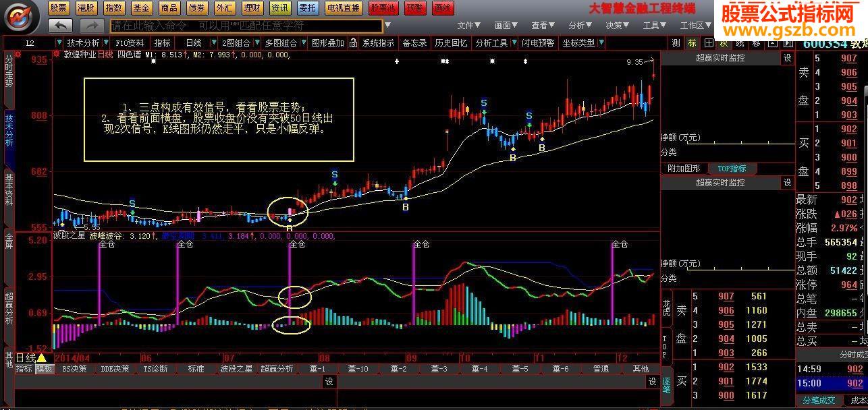The height and width of the screenshot is (410, 868).
Task: Click the 测 measure tool icon
Action: click(x=676, y=42)
